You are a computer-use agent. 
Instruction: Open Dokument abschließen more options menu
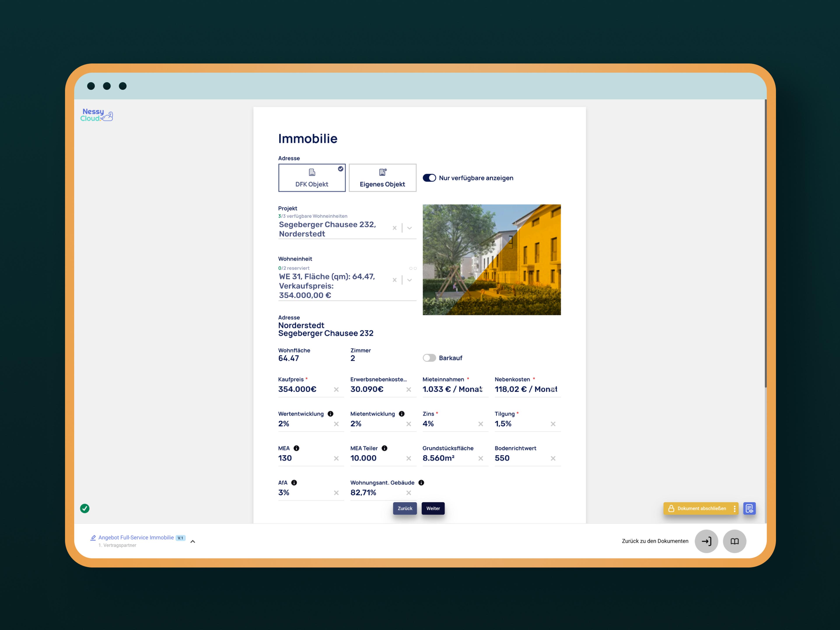(x=734, y=508)
